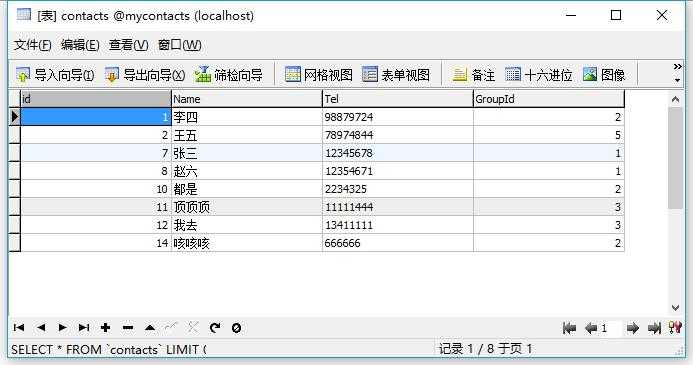
Task: Select the Tel cell 12345678
Action: point(398,153)
